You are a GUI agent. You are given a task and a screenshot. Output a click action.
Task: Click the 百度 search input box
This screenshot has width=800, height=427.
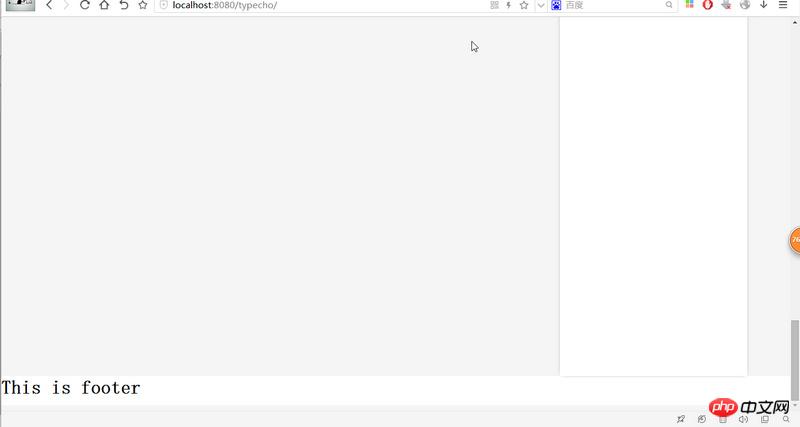(x=614, y=5)
